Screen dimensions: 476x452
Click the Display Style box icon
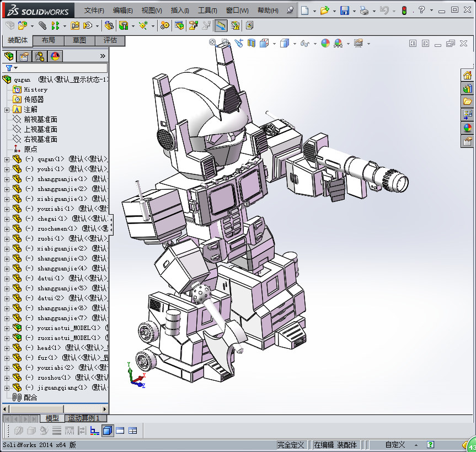pyautogui.click(x=285, y=43)
